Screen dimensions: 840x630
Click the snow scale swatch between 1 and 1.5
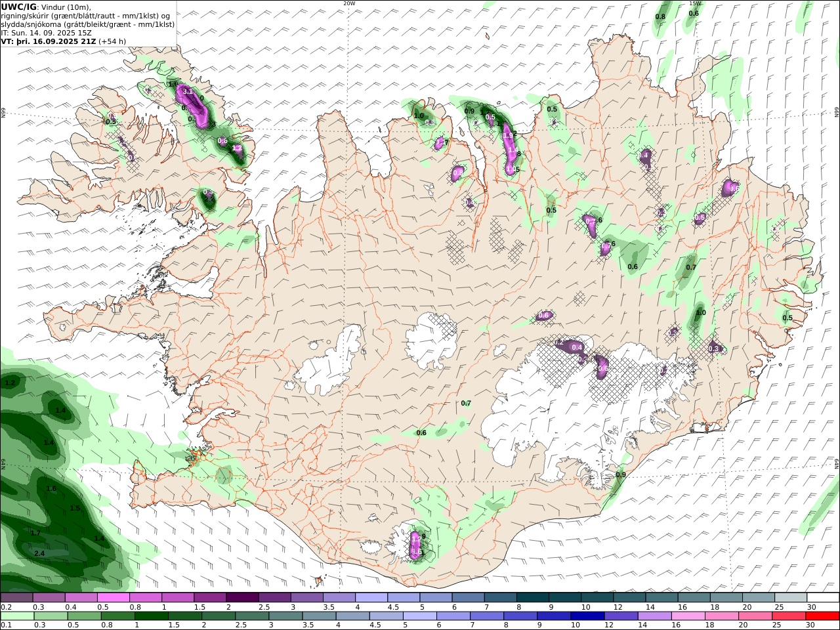click(178, 598)
